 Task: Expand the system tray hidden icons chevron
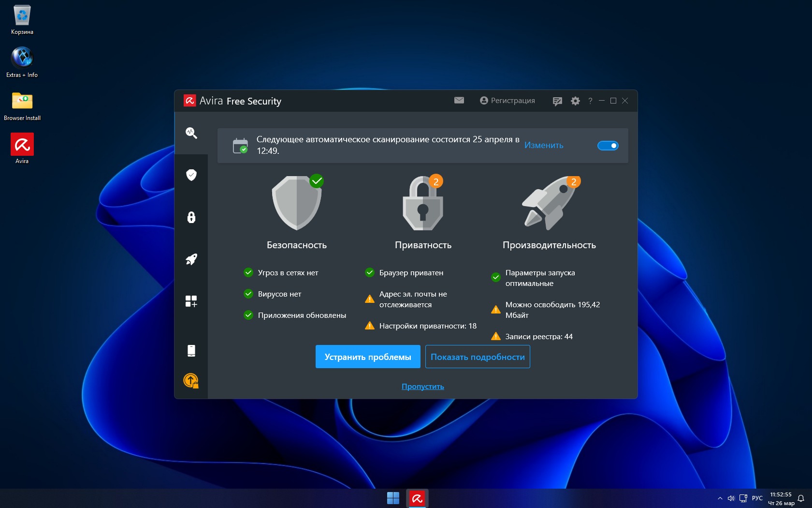click(720, 498)
